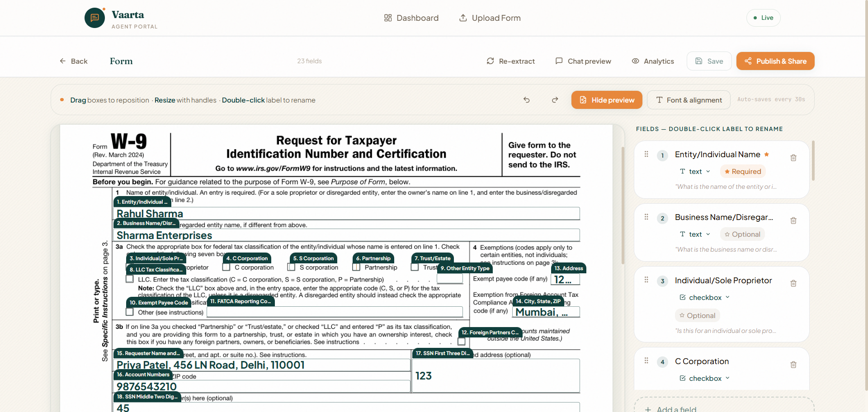Click the fields panel scrollbar
The image size is (868, 412).
(x=813, y=161)
